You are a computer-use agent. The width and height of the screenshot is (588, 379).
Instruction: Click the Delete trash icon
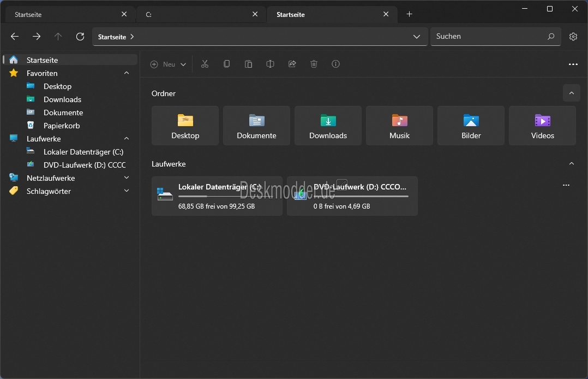click(x=314, y=64)
